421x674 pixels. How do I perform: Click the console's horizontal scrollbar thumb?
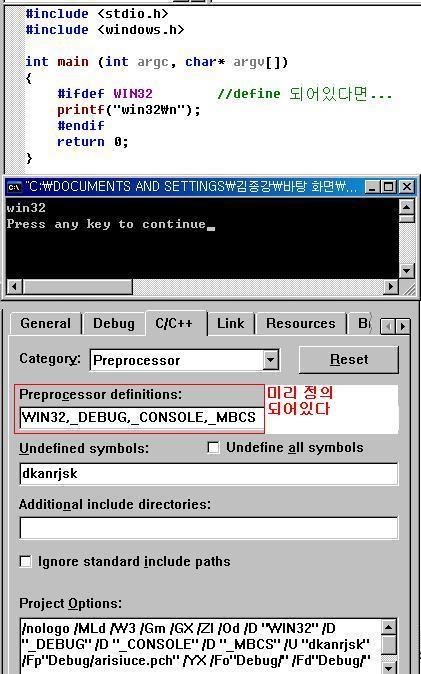point(77,286)
